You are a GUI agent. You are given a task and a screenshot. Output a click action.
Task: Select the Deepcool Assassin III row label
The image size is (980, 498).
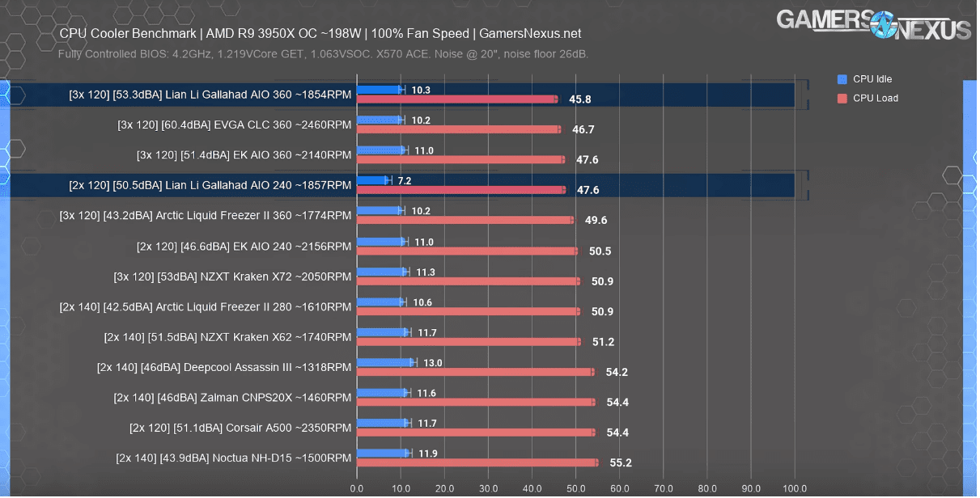click(x=224, y=367)
